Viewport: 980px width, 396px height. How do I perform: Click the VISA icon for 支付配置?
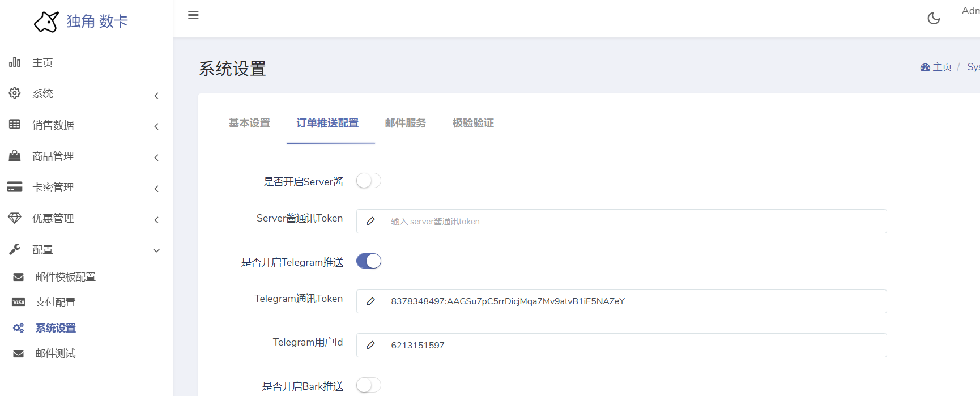click(19, 303)
